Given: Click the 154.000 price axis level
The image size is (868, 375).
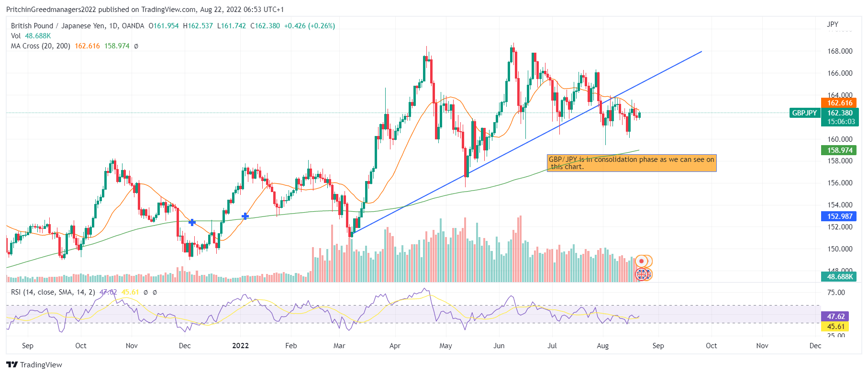Looking at the screenshot, I should tap(840, 205).
